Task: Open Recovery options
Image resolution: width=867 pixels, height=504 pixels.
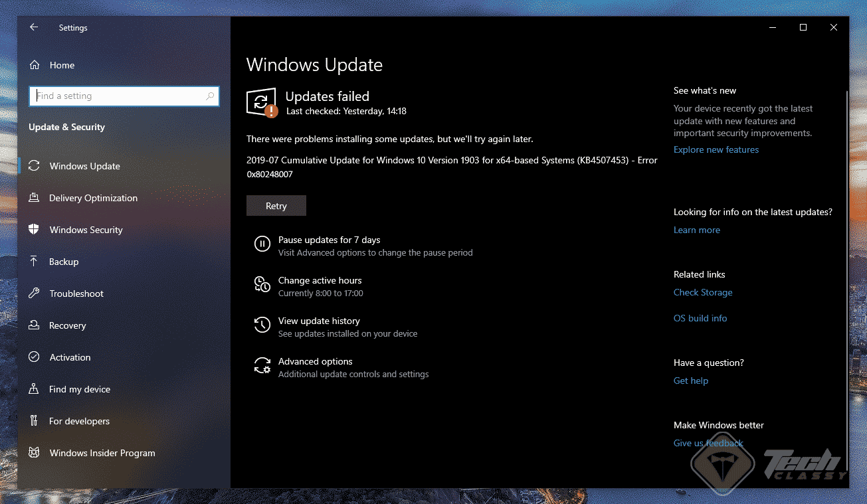Action: pos(68,325)
